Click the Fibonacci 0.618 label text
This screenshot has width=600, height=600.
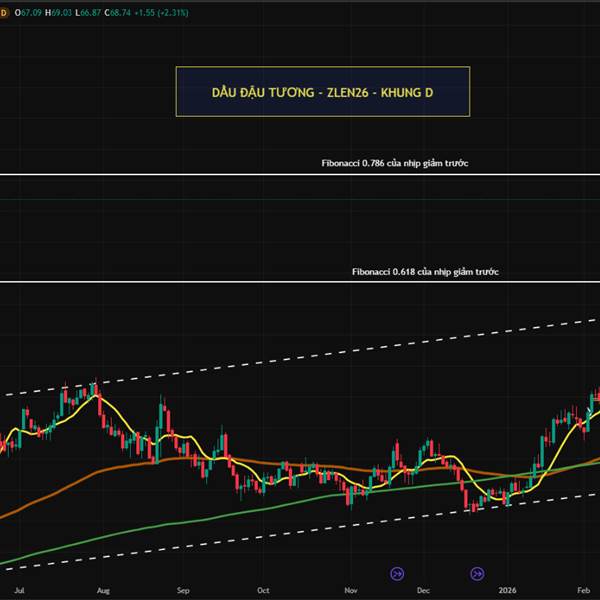point(425,272)
